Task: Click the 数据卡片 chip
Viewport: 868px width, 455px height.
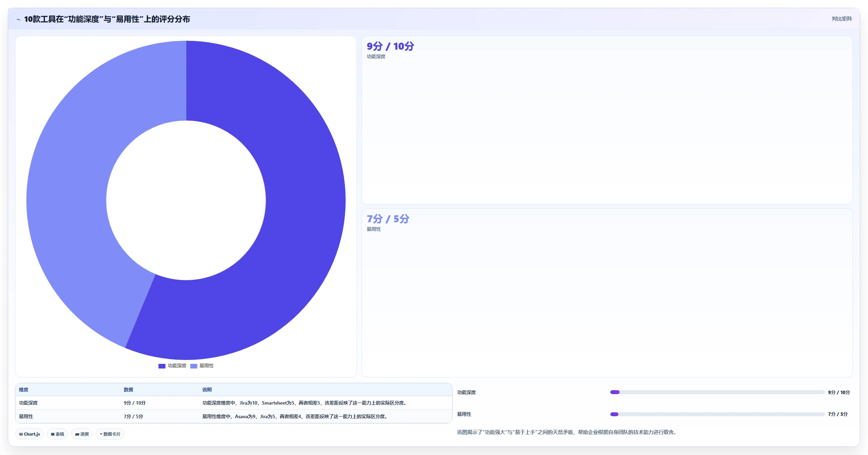Action: click(x=110, y=434)
